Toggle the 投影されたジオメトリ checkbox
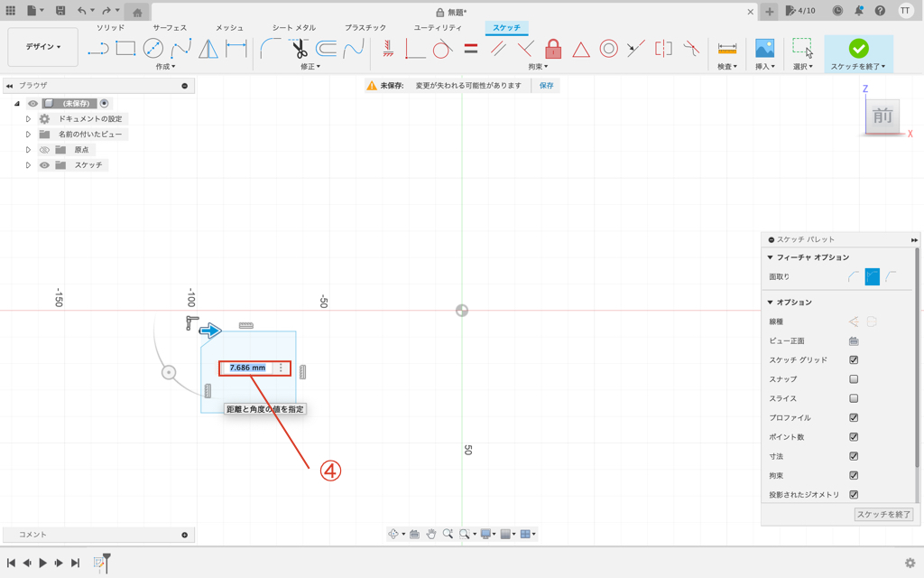The width and height of the screenshot is (924, 578). click(x=854, y=494)
